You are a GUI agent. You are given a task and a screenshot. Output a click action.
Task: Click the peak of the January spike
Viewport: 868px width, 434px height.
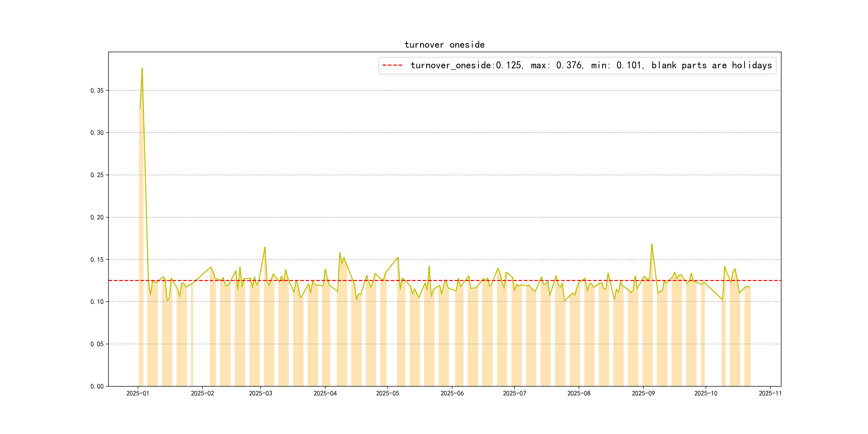click(142, 68)
